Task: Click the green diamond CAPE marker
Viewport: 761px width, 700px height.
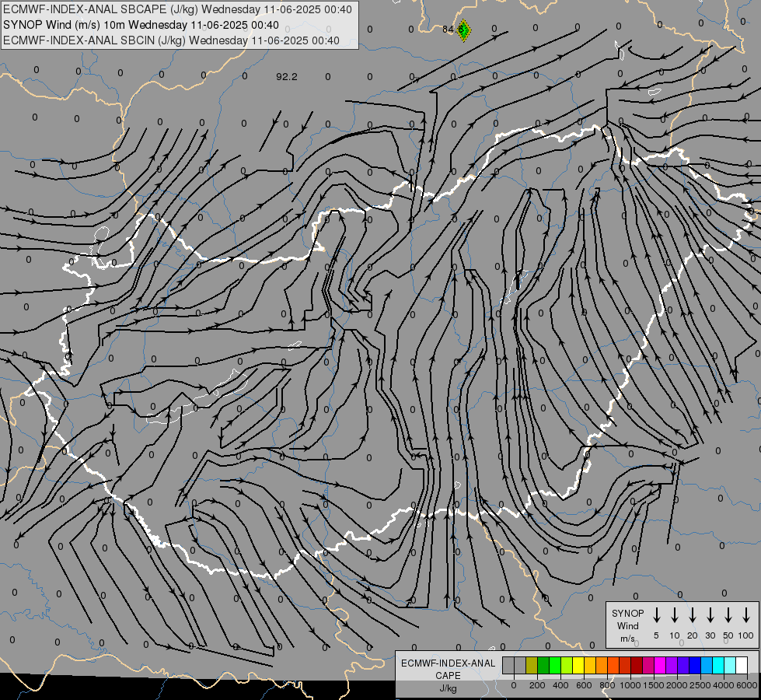Action: click(x=464, y=30)
